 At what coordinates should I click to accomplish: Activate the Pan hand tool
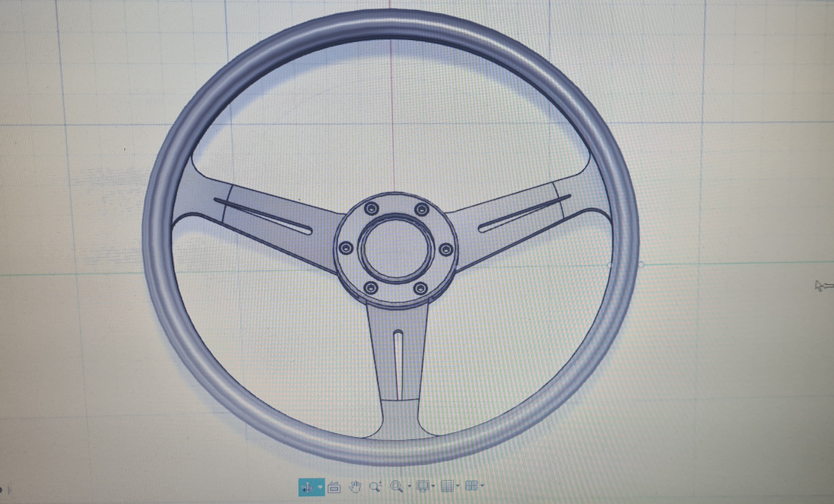tap(355, 487)
